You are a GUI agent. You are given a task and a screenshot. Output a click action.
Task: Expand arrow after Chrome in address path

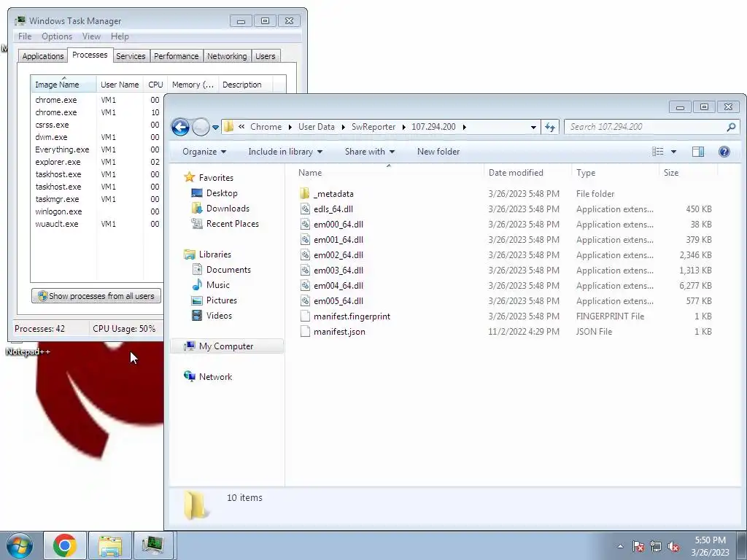point(290,127)
